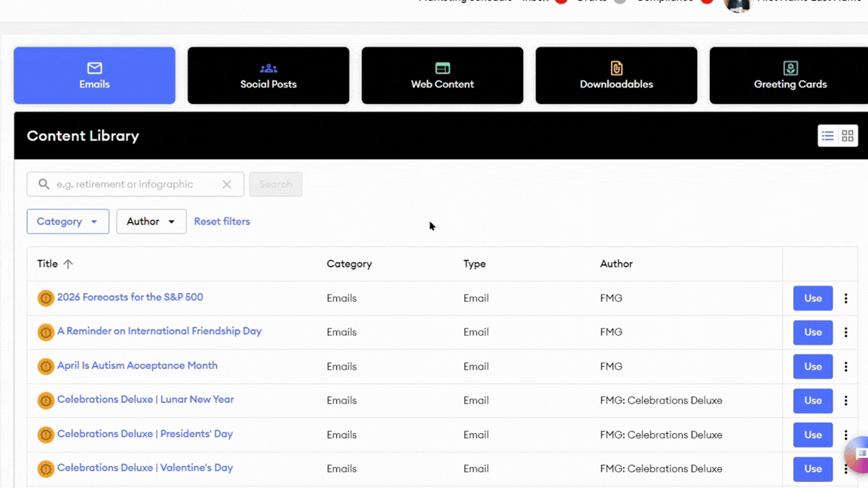The height and width of the screenshot is (488, 868).
Task: Open Celebrations Deluxe Valentine's Day email
Action: (x=145, y=468)
